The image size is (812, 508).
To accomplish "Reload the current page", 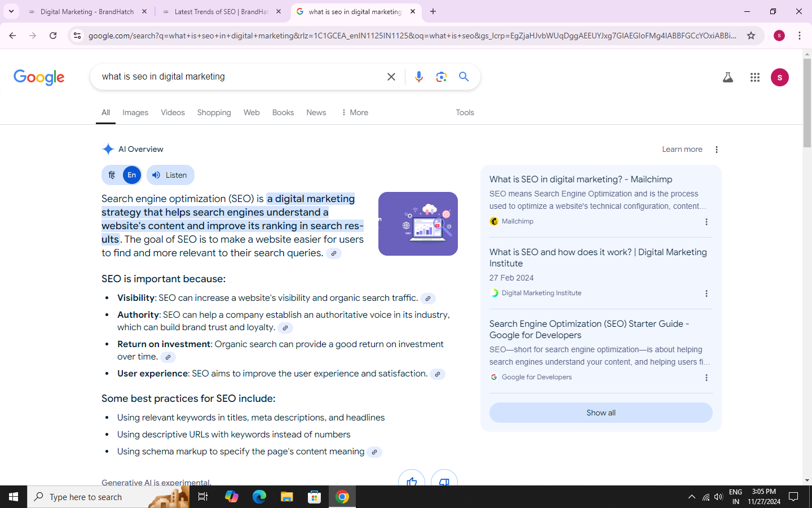I will [x=53, y=36].
